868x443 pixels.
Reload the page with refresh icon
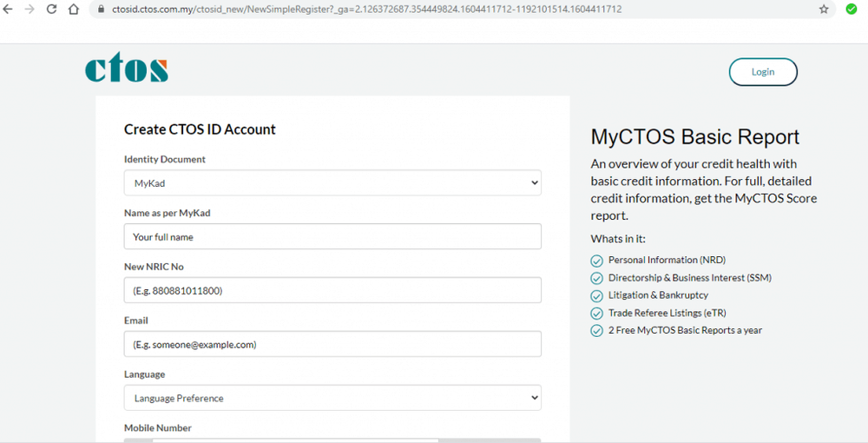coord(51,10)
